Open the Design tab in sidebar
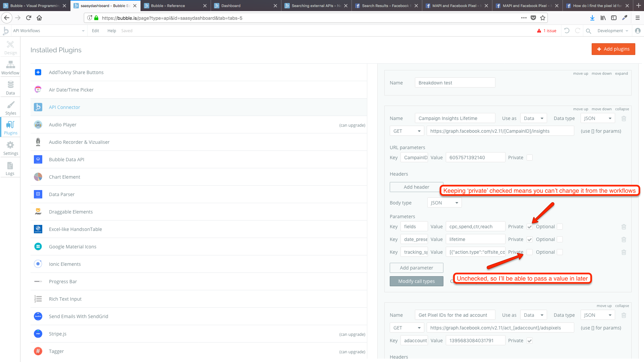 pos(10,47)
